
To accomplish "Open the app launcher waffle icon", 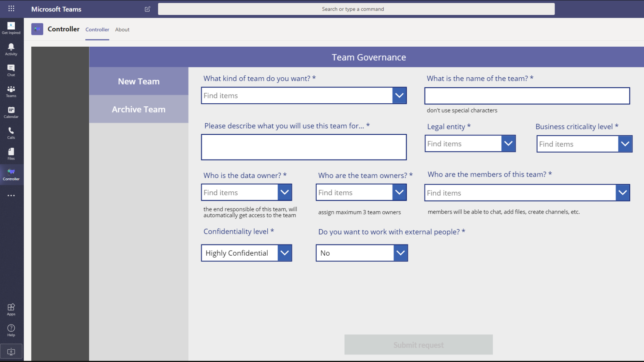I will click(11, 9).
